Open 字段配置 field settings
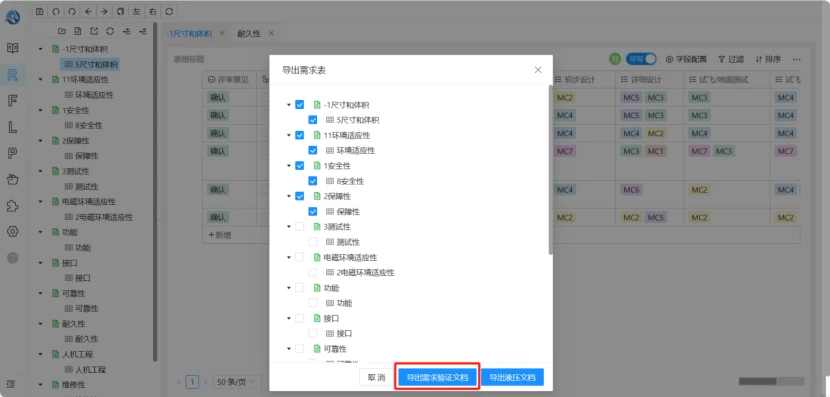This screenshot has width=830, height=397. coord(686,59)
